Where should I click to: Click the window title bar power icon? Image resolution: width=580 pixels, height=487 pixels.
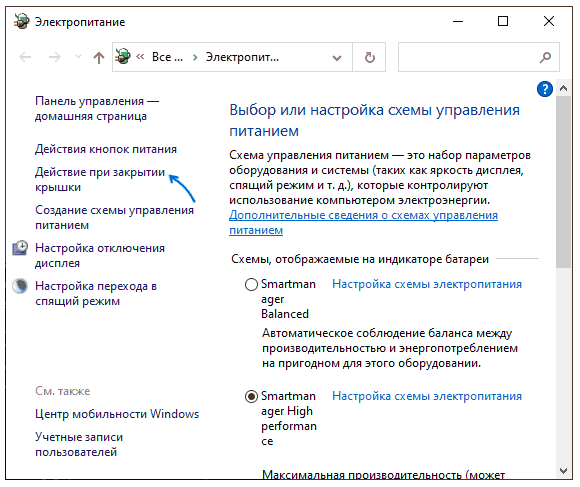tap(21, 21)
